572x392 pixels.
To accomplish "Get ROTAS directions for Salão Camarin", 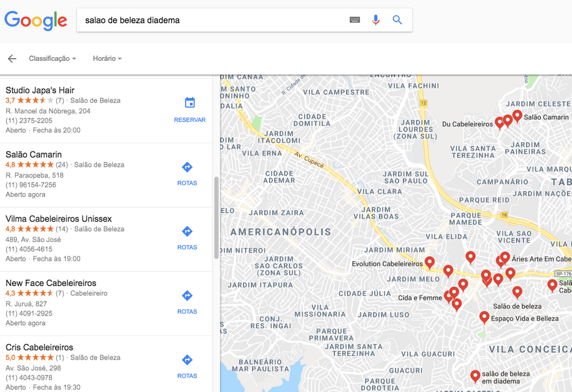I will click(187, 173).
